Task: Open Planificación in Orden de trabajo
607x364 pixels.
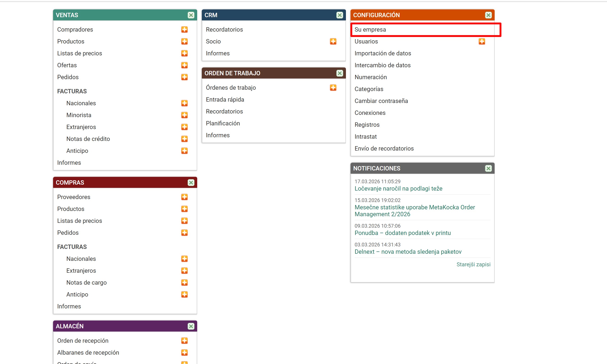Action: point(223,123)
